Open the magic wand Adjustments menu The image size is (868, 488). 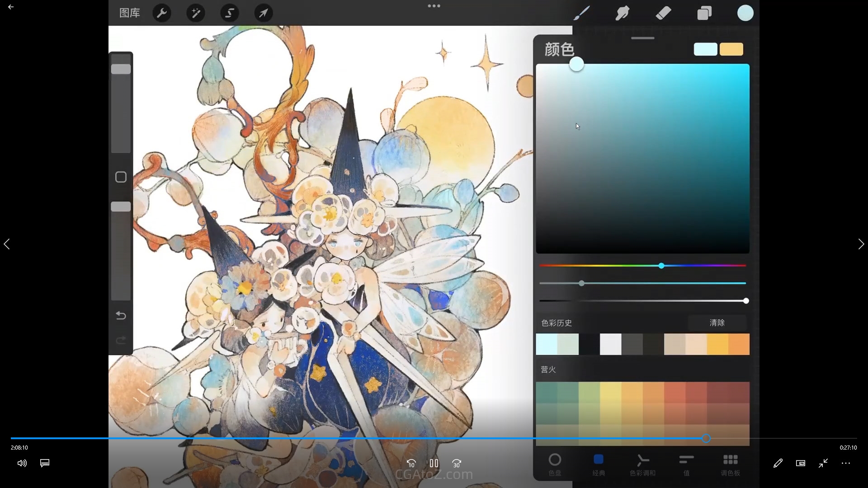196,13
